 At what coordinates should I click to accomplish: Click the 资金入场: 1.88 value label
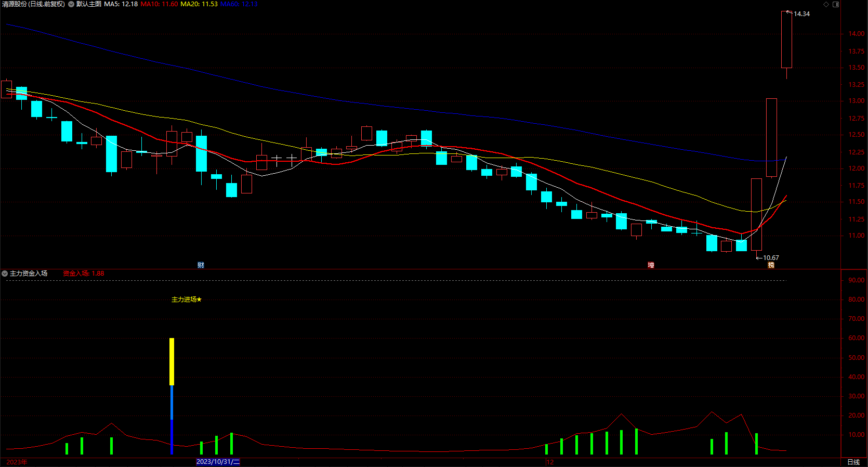[83, 274]
